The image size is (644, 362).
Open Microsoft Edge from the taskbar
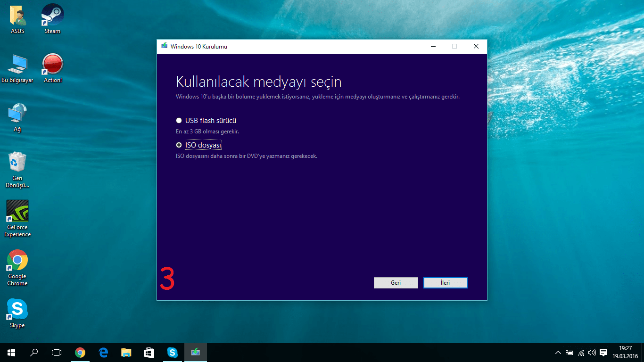coord(103,353)
